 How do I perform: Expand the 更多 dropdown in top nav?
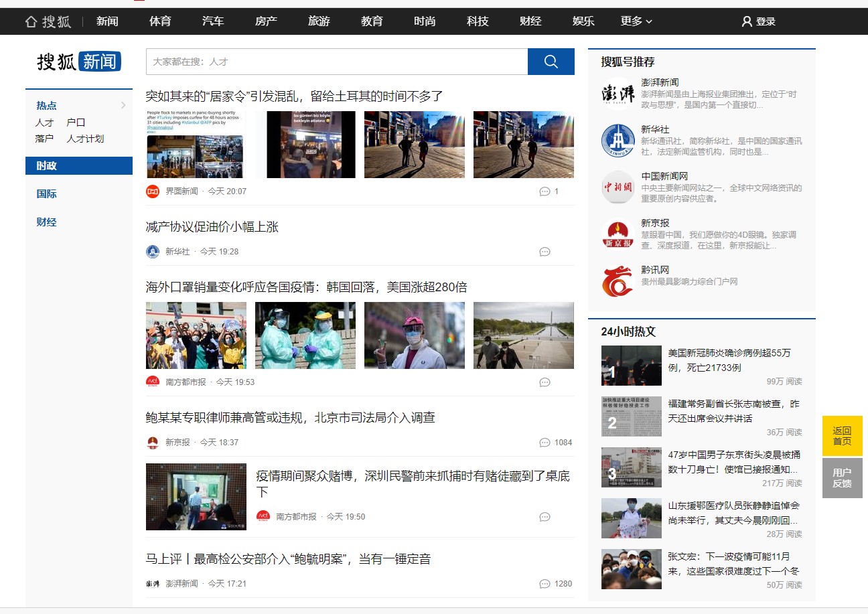(x=636, y=21)
